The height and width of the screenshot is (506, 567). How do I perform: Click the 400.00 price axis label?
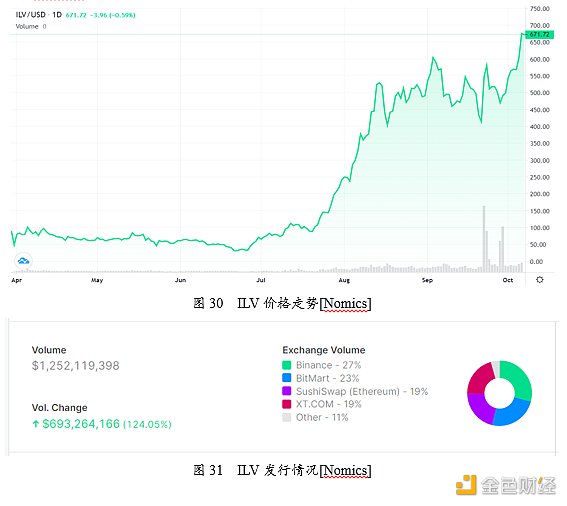[x=540, y=127]
